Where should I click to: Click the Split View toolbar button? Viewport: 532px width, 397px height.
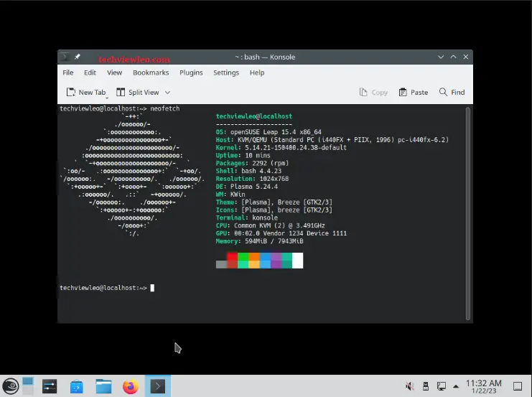137,93
